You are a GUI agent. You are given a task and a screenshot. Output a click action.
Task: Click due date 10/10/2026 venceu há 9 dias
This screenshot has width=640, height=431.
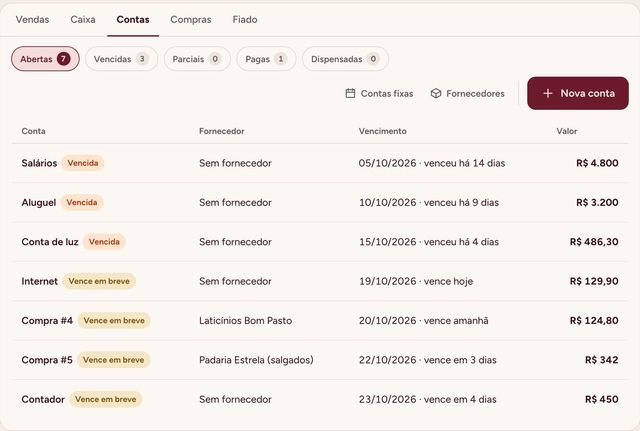[429, 202]
